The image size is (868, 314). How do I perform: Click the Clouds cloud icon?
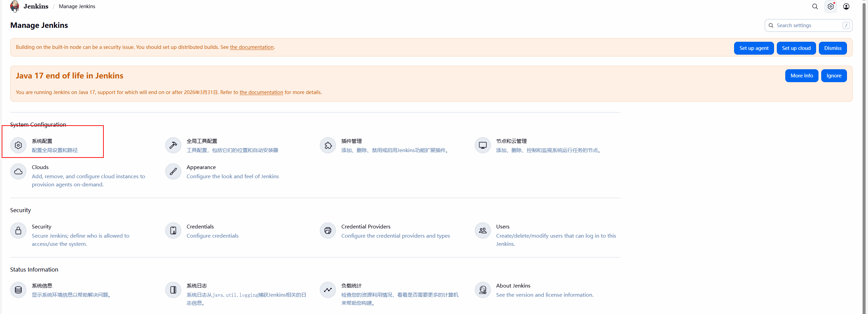[x=18, y=171]
